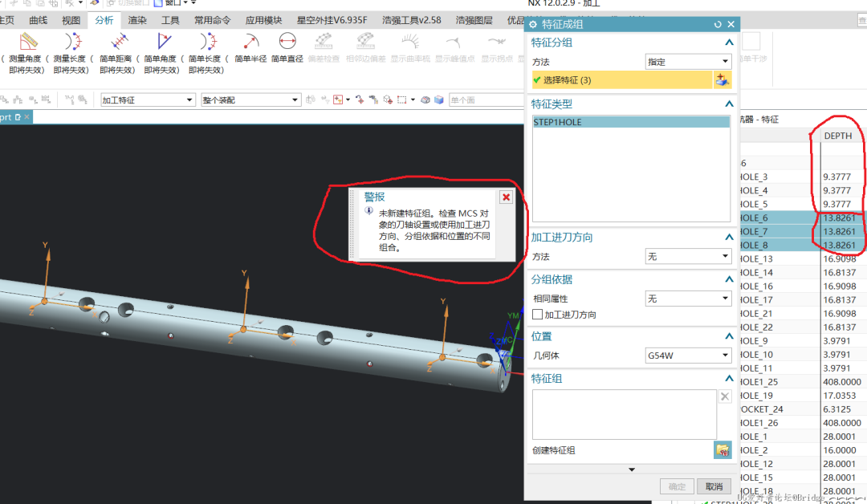Viewport: 867px width, 504px height.
Task: Click the 创建特征组 create feature group icon
Action: coord(722,450)
